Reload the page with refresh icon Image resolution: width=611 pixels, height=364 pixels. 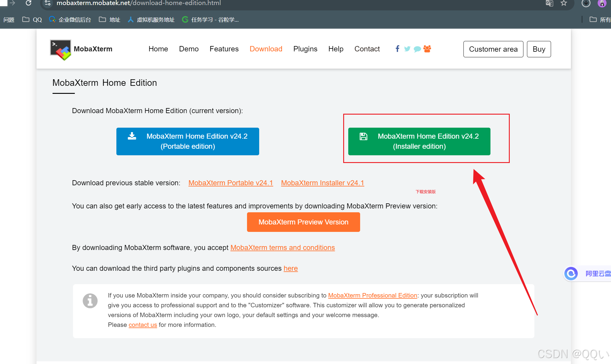29,3
